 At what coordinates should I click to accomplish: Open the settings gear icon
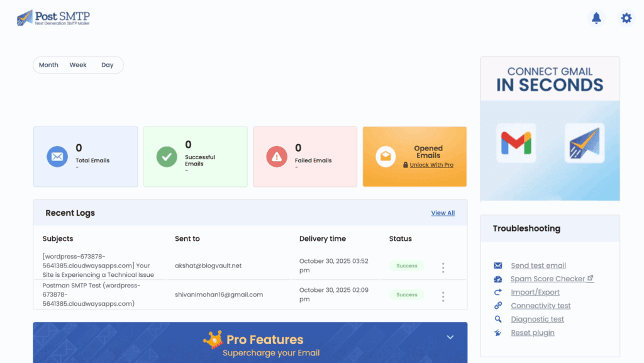(x=626, y=18)
